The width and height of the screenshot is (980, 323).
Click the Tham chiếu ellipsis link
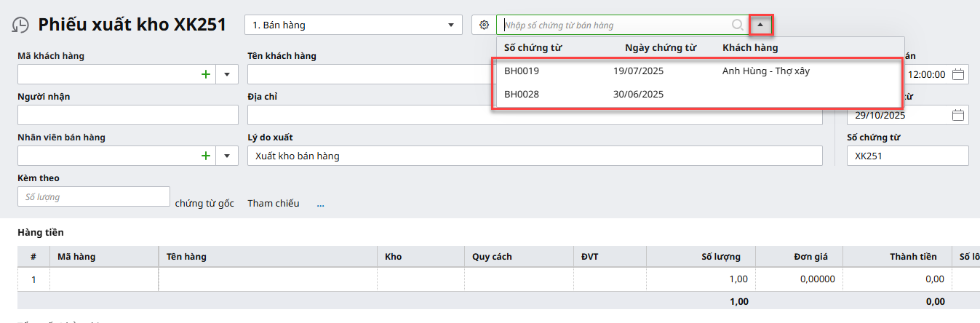(x=320, y=204)
